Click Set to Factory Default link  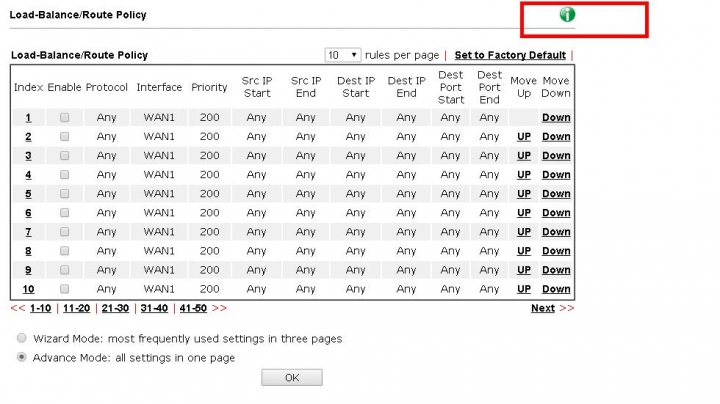[x=510, y=55]
